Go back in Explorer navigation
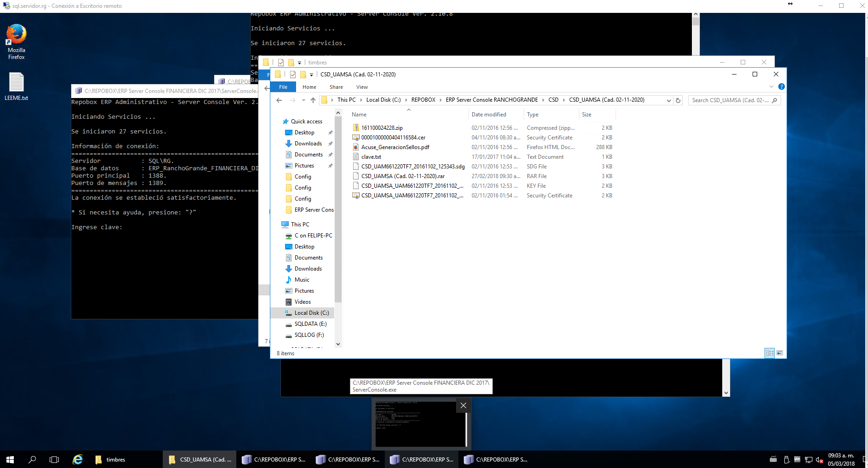This screenshot has width=868, height=468. tap(279, 100)
